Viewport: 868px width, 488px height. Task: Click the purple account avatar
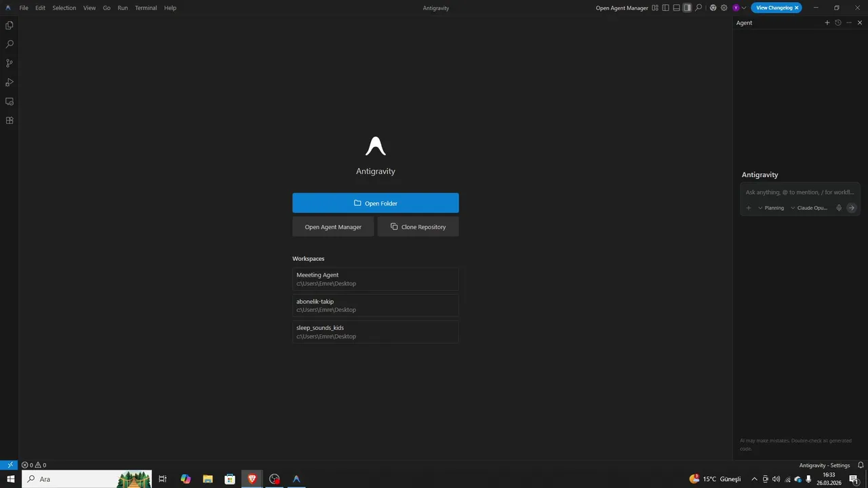click(x=736, y=7)
